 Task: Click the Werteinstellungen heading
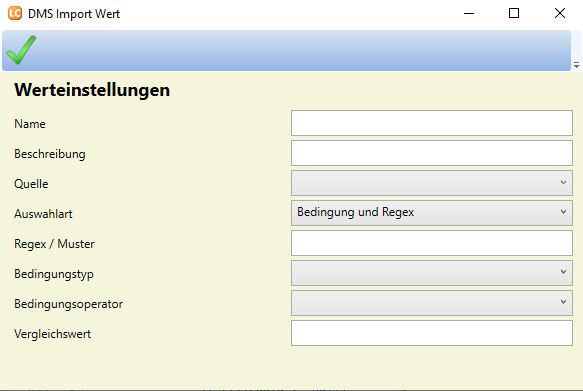click(92, 90)
